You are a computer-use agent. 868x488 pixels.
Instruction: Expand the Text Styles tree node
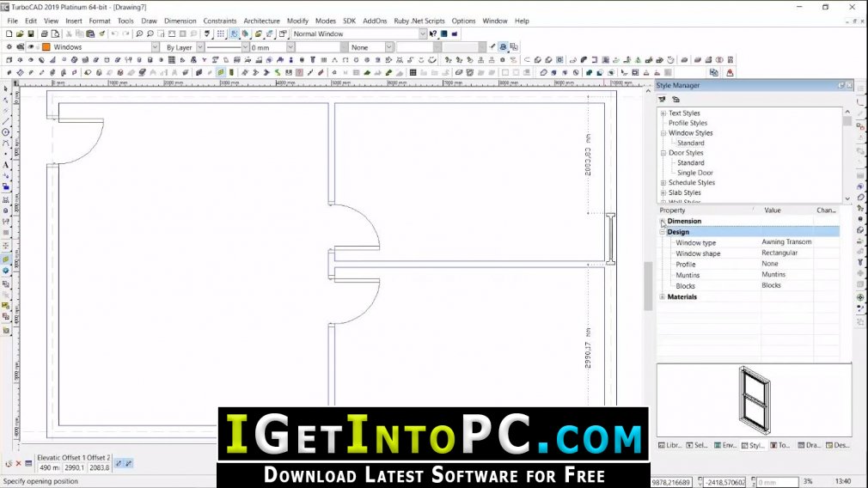(663, 113)
